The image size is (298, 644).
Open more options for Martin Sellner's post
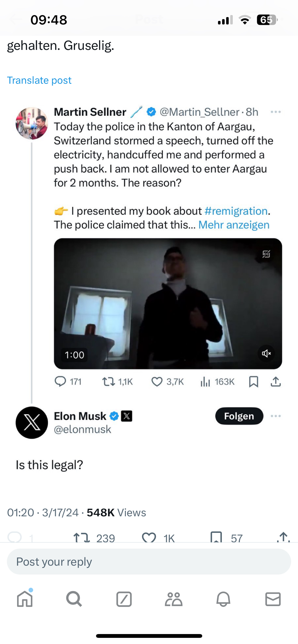pos(276,112)
